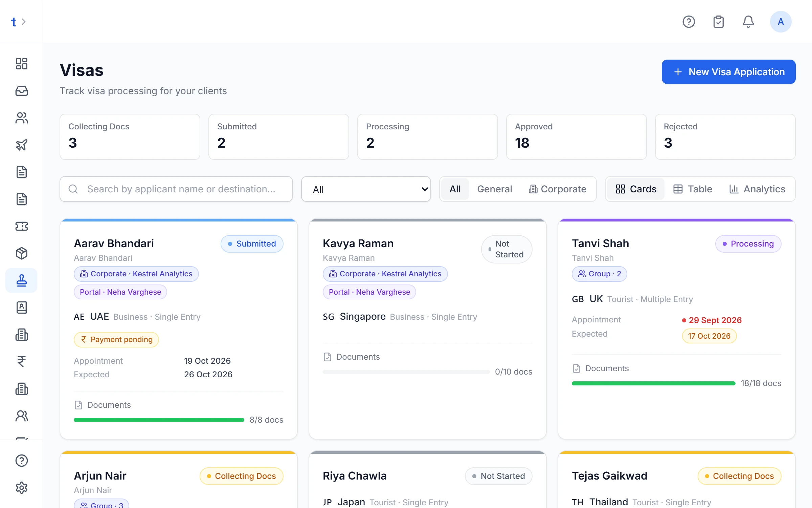Select the Corporate filter tab

(557, 189)
